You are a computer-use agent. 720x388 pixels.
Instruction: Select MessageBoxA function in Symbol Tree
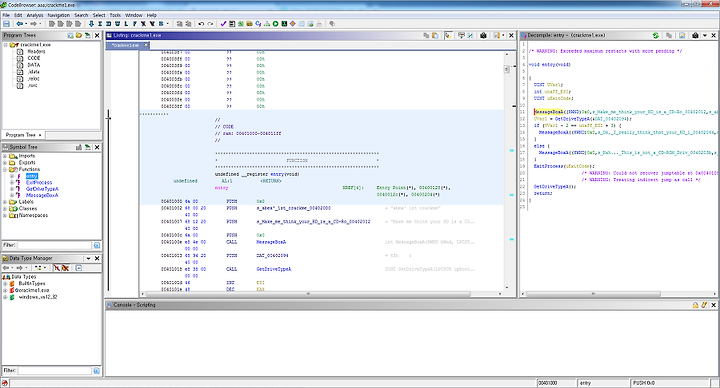42,196
